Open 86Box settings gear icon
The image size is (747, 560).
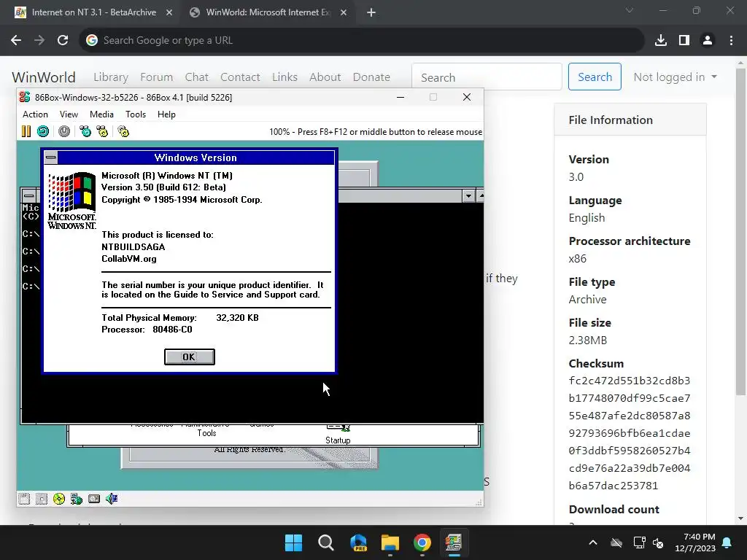point(123,131)
